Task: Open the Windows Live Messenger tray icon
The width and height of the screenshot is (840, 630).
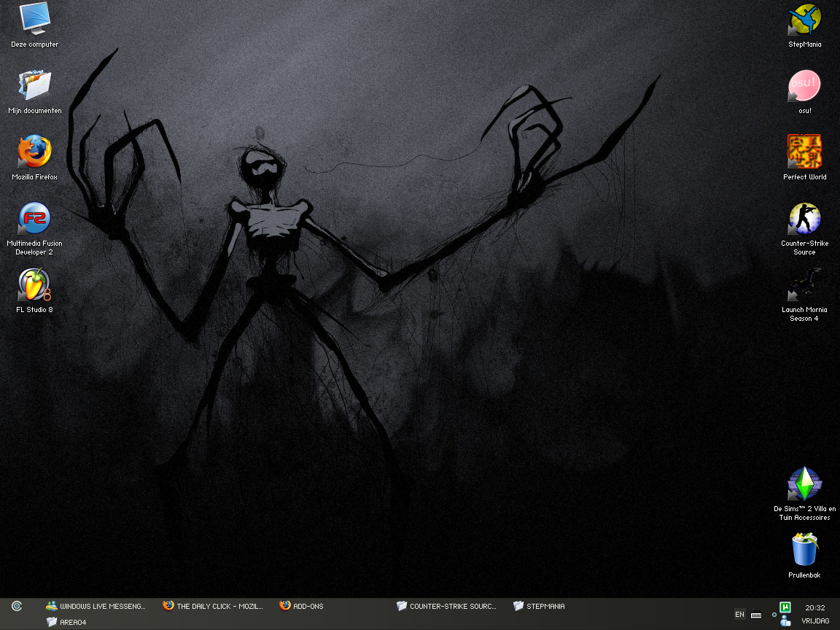Action: click(785, 621)
